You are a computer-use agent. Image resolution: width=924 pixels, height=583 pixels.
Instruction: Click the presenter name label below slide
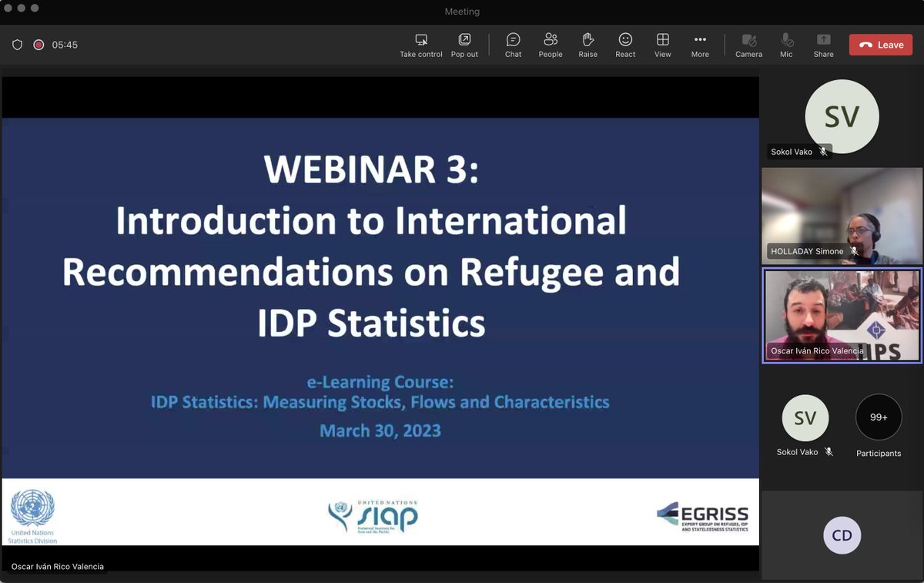[x=57, y=567]
